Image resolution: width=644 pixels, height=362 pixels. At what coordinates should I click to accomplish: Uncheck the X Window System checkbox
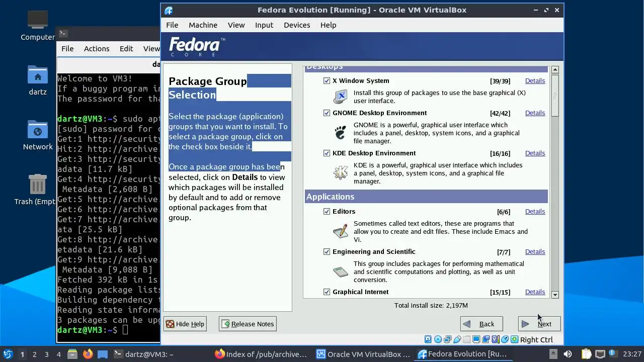(x=327, y=80)
